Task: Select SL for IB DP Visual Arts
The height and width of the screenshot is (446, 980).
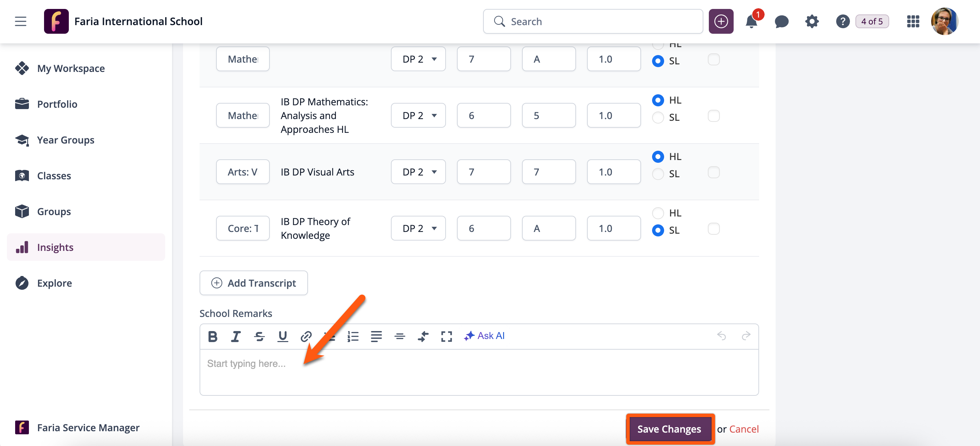Action: click(x=658, y=174)
